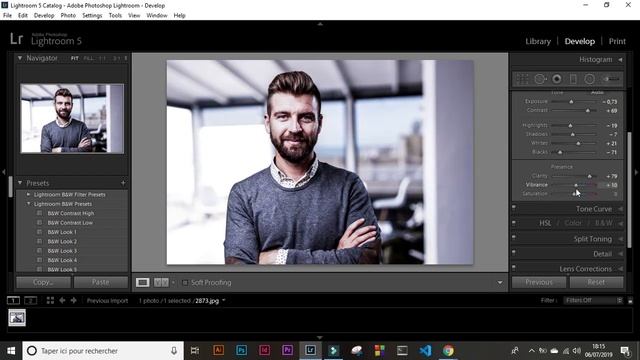Set navigator zoom to FILL

coord(88,58)
